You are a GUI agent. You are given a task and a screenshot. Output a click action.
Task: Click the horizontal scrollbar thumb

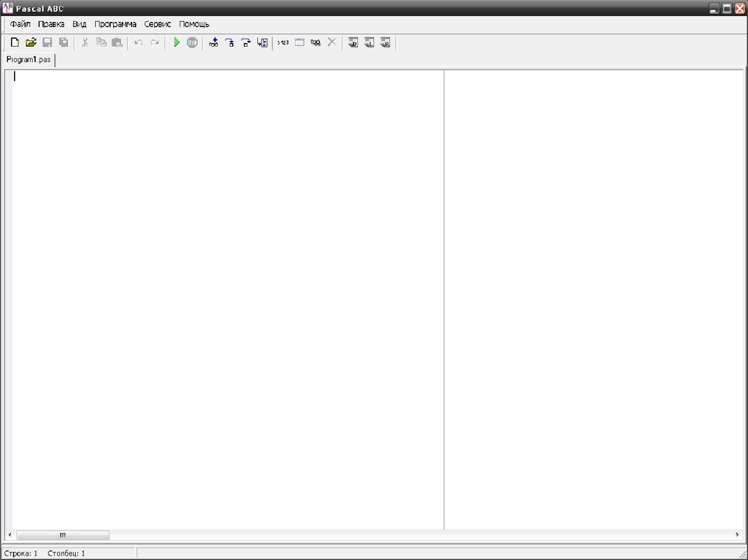pos(63,534)
